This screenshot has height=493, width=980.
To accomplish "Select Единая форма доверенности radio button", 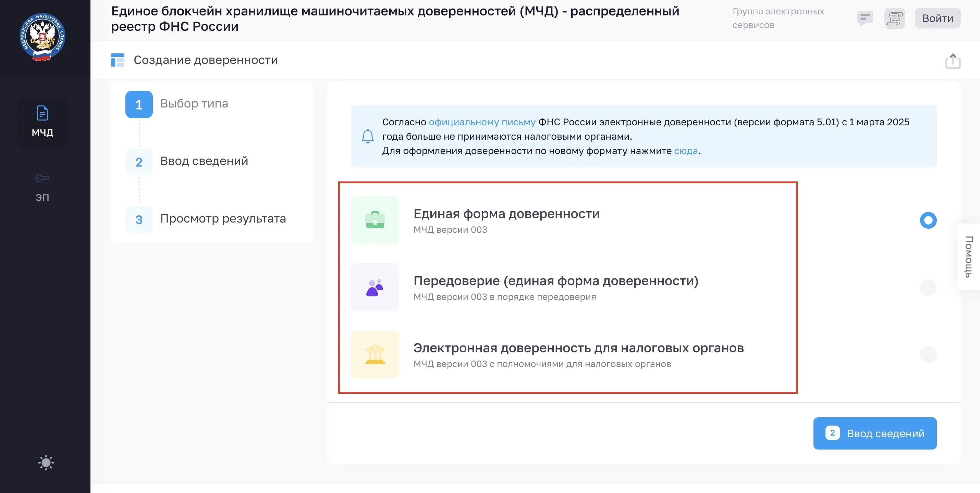I will pos(928,220).
